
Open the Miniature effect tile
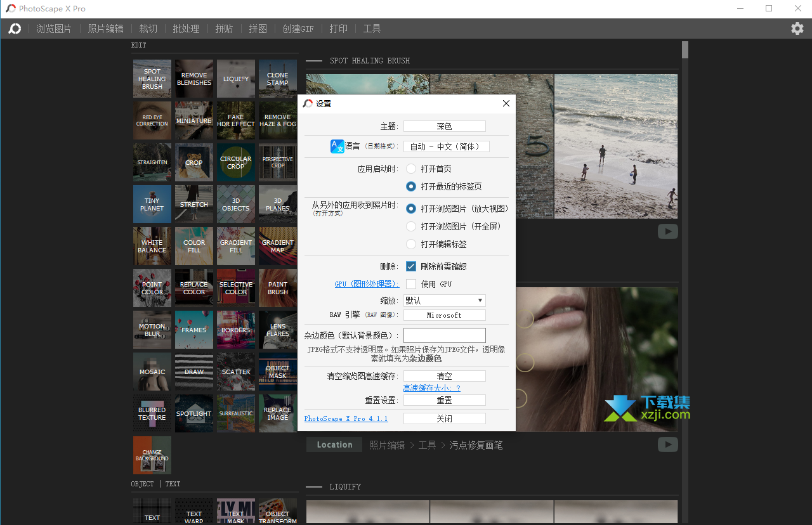click(x=194, y=120)
